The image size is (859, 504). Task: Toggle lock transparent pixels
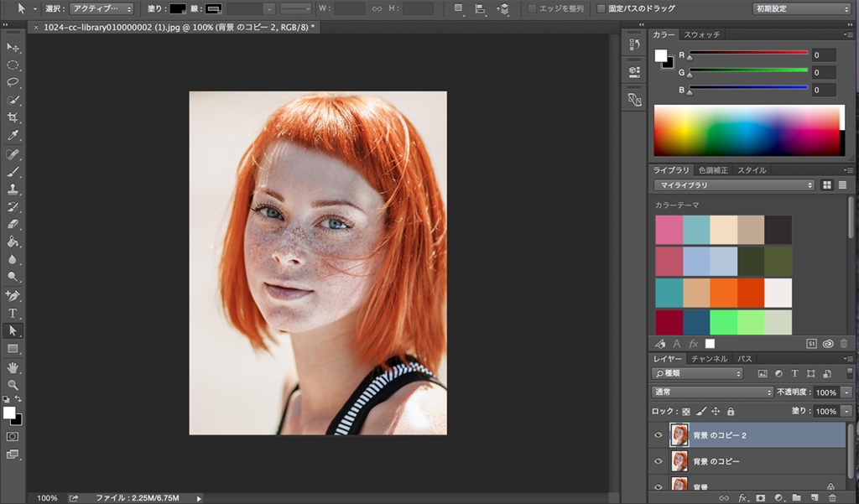[x=686, y=412]
